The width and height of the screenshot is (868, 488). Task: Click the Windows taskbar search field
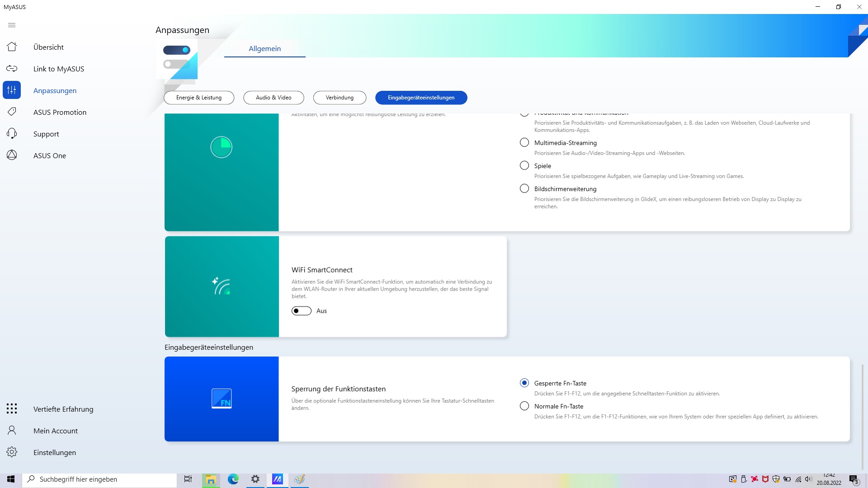coord(99,479)
